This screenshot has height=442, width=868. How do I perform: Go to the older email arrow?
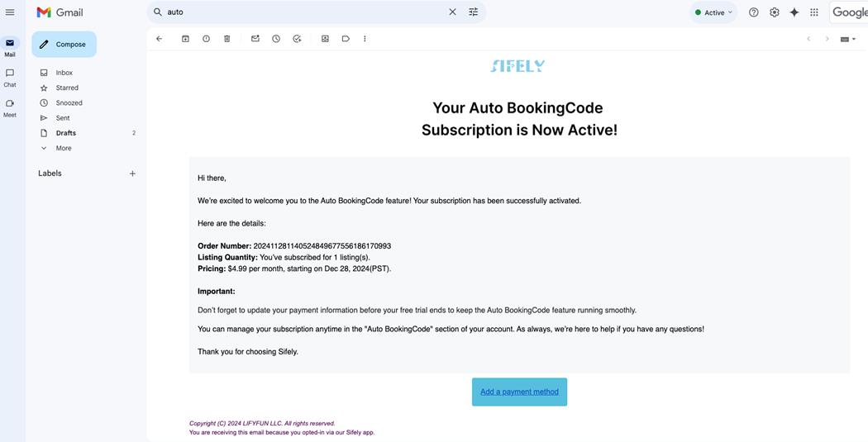(827, 39)
